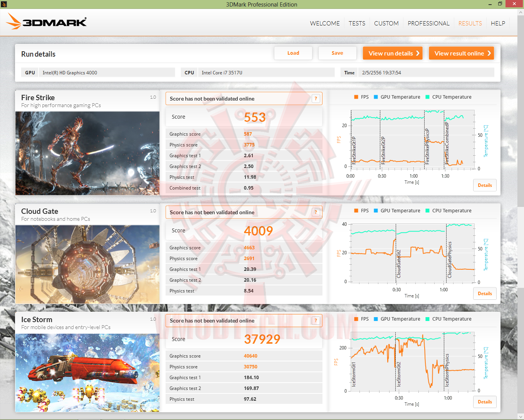Open the Fire Strike score validation help icon
This screenshot has height=420, width=524.
(316, 99)
